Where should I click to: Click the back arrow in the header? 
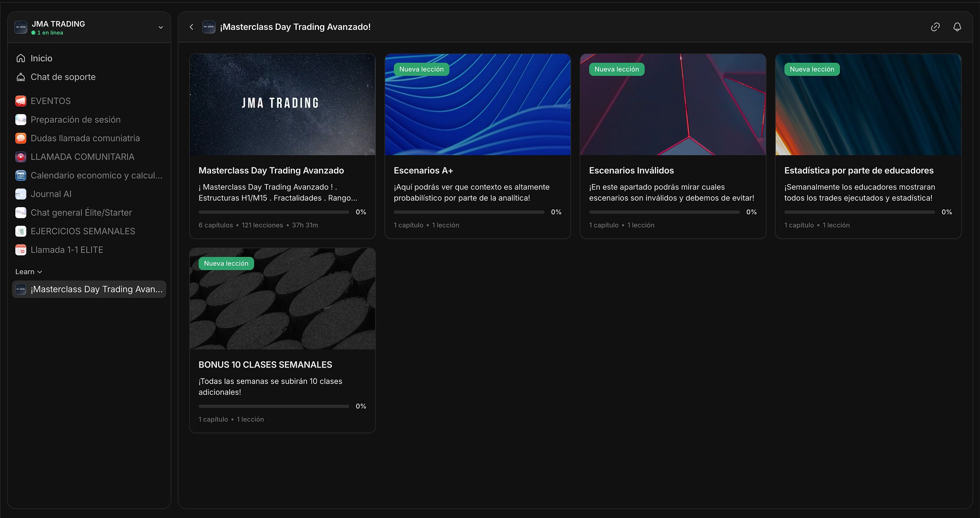coord(191,27)
